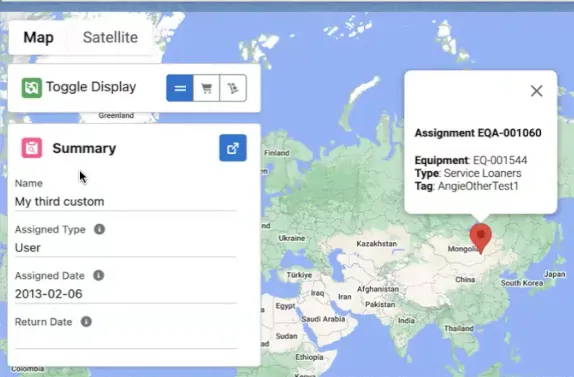Screen dimensions: 574x377
Task: Click the Tag: AngieOtherTest1 text
Action: pyautogui.click(x=467, y=186)
